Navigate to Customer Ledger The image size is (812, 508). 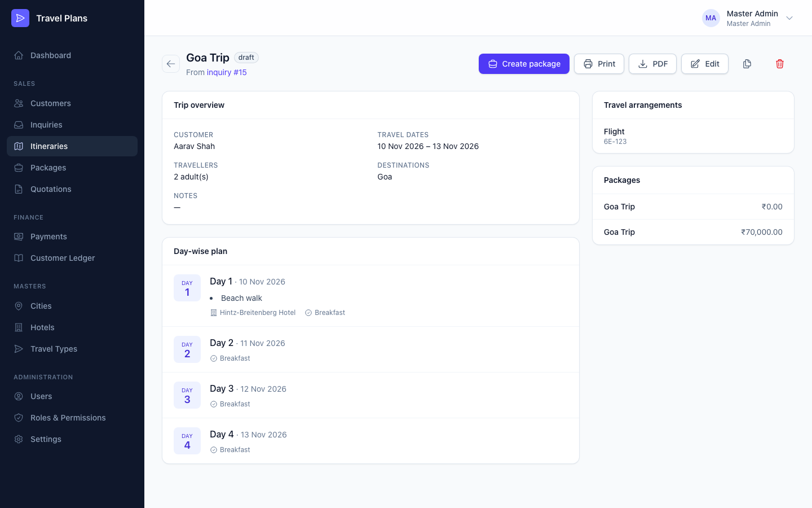(x=72, y=258)
